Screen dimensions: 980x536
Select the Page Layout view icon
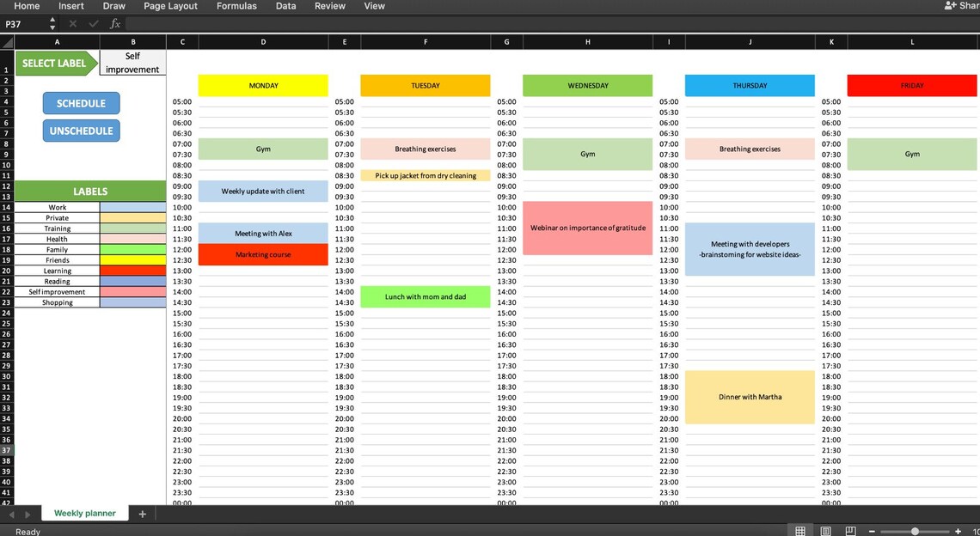[825, 529]
